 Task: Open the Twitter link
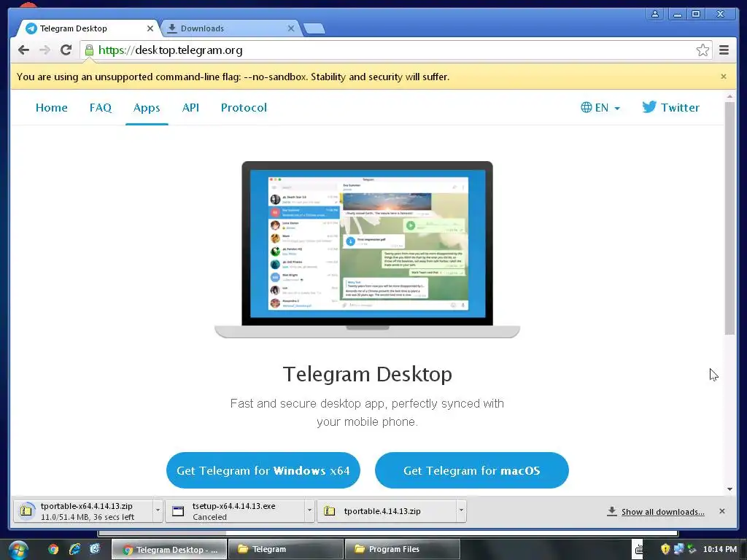pyautogui.click(x=671, y=108)
